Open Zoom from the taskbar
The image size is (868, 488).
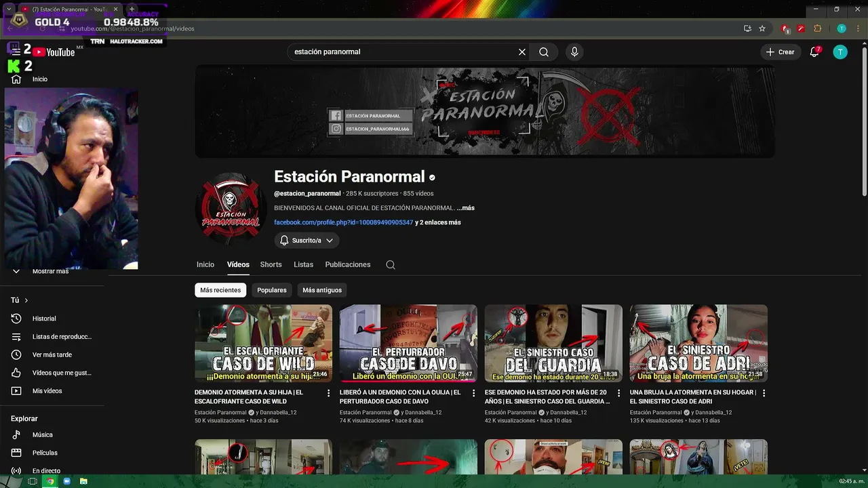(x=67, y=481)
